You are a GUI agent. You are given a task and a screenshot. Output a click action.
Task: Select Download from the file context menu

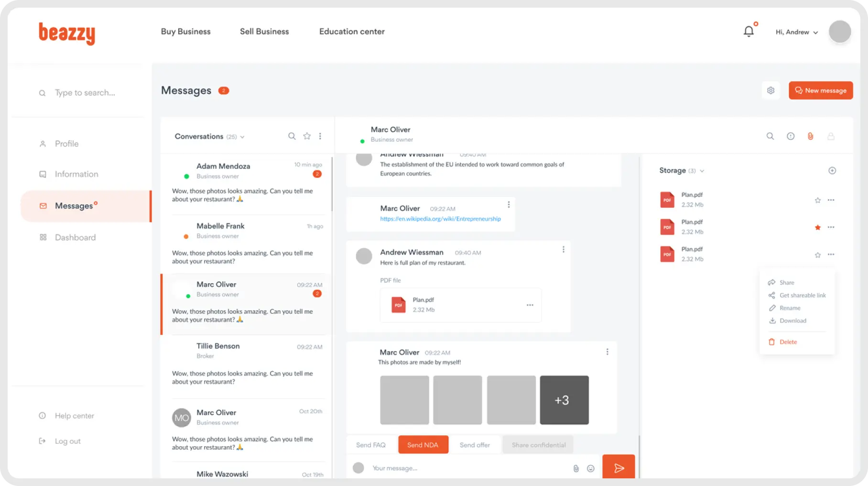(x=792, y=321)
